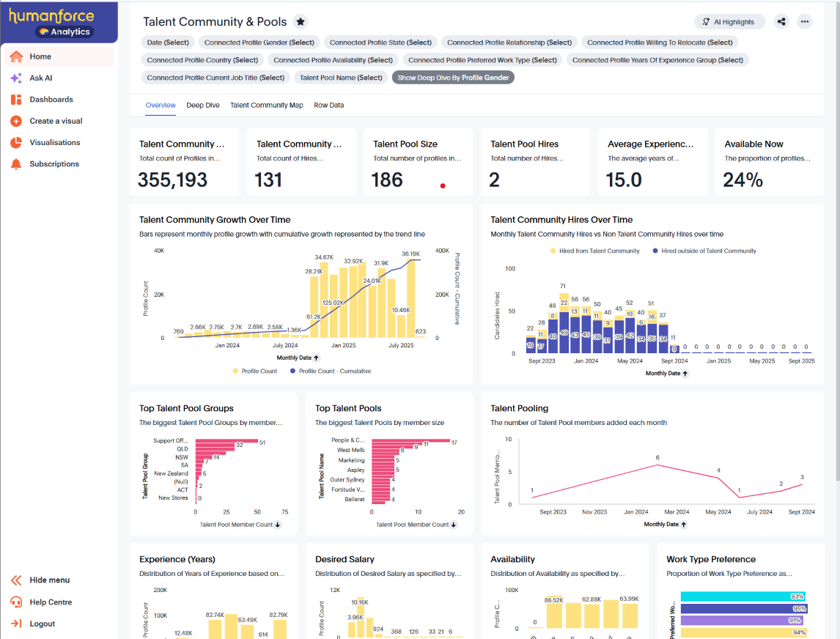Click the Dashboards icon

pyautogui.click(x=16, y=100)
